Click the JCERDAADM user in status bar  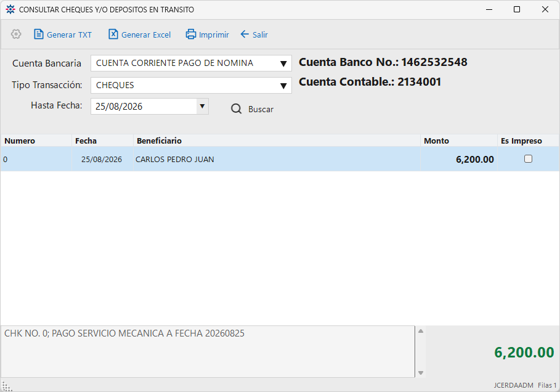pos(514,385)
